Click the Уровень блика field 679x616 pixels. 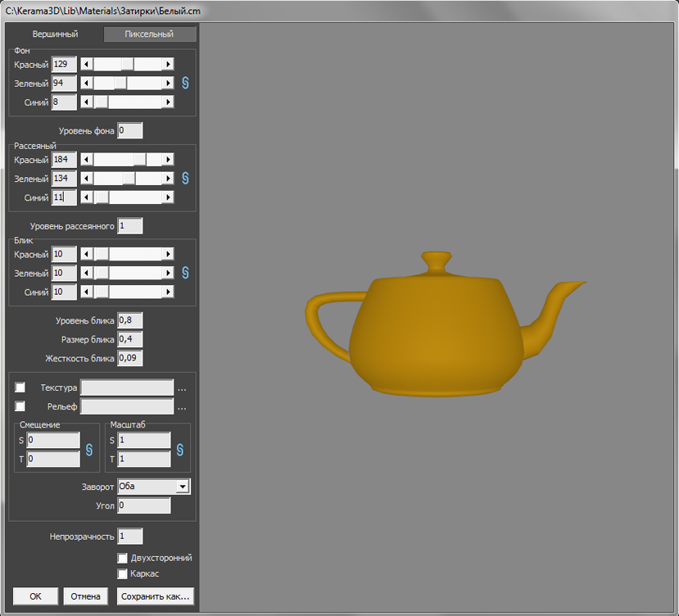click(130, 320)
